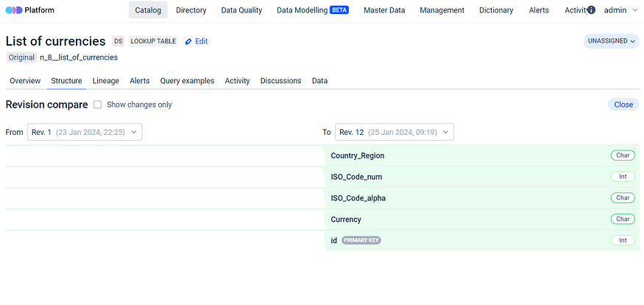The image size is (644, 305).
Task: Click the Int type tag for ISO_Code_num
Action: (622, 177)
